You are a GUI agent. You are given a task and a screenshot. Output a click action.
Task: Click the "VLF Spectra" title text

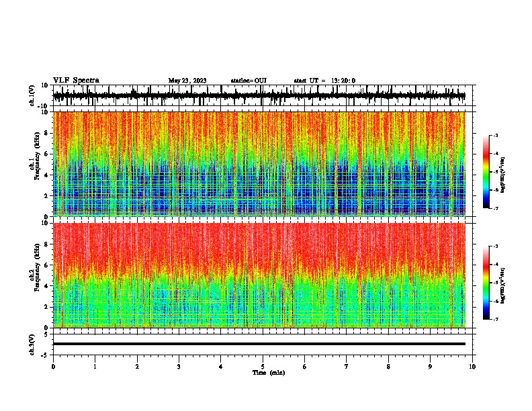click(76, 81)
